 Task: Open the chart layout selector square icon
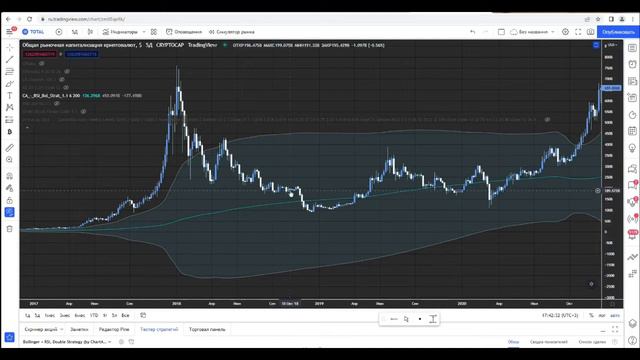click(x=501, y=32)
